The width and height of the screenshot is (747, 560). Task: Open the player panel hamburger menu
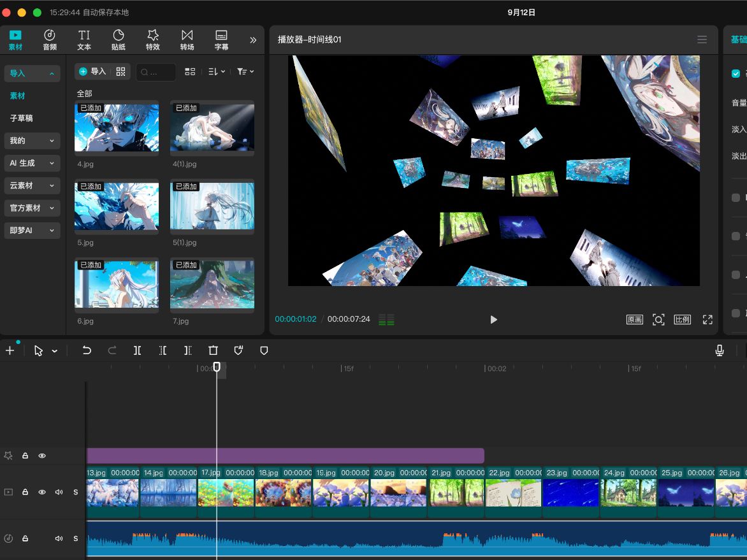tap(702, 39)
